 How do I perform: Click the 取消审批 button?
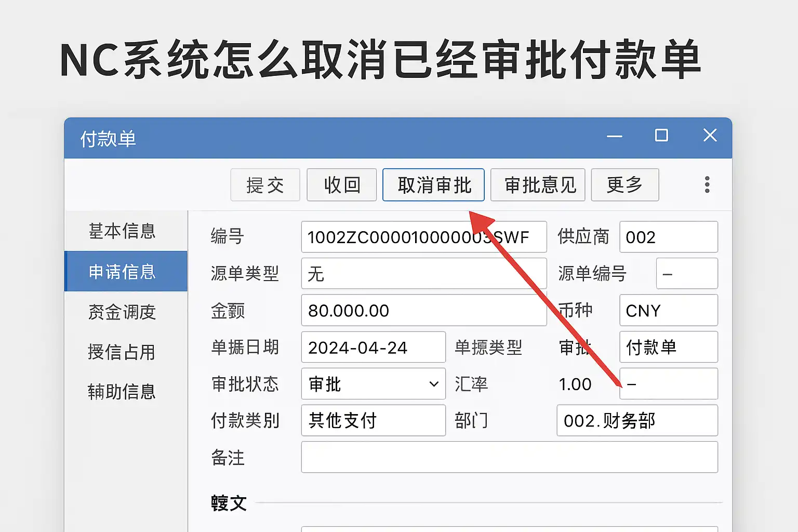click(x=433, y=184)
